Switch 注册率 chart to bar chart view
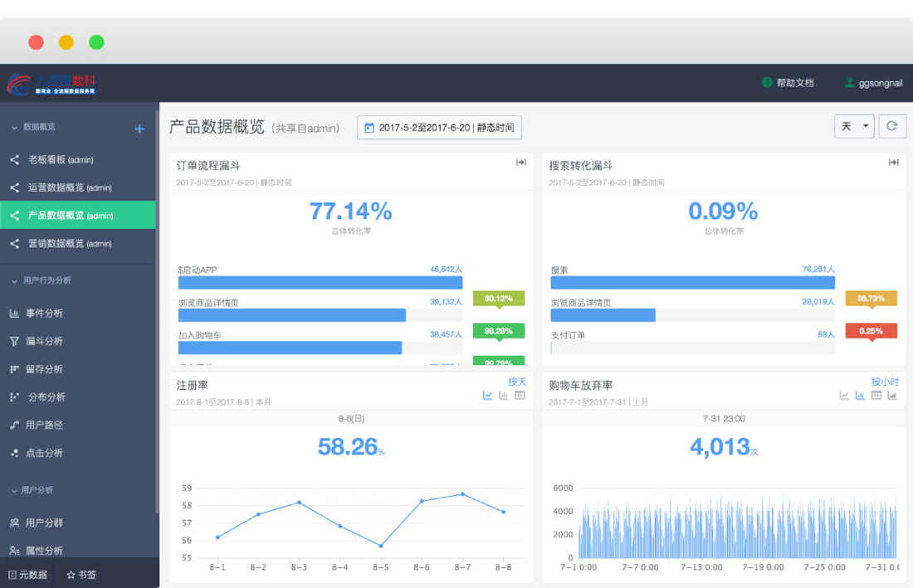 coord(504,396)
